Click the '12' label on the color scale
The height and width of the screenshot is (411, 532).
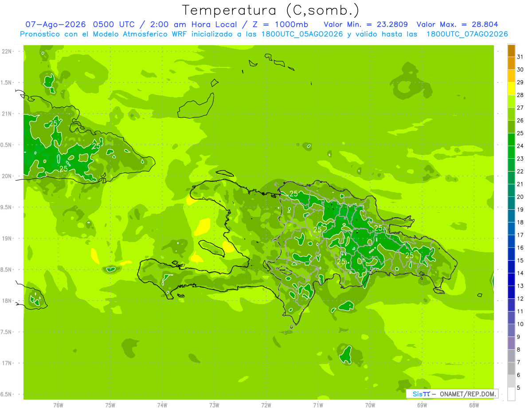520,299
